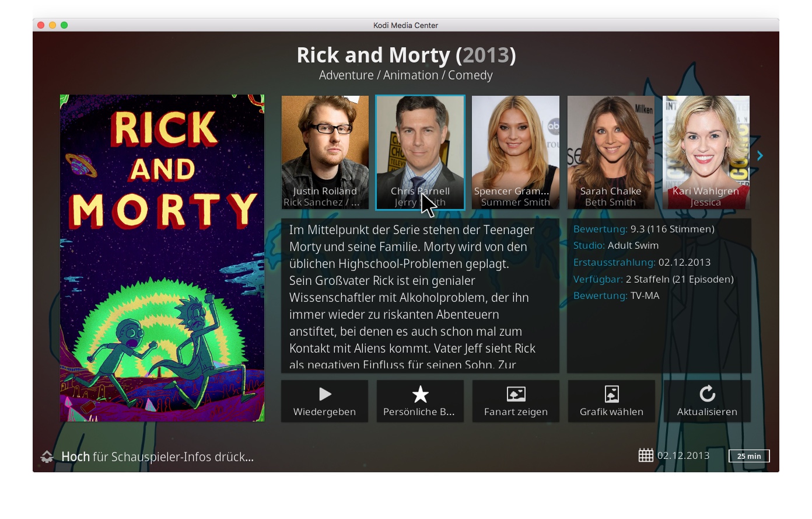The height and width of the screenshot is (519, 812).
Task: Click the Bewertung 9.3 rating line
Action: 644,229
